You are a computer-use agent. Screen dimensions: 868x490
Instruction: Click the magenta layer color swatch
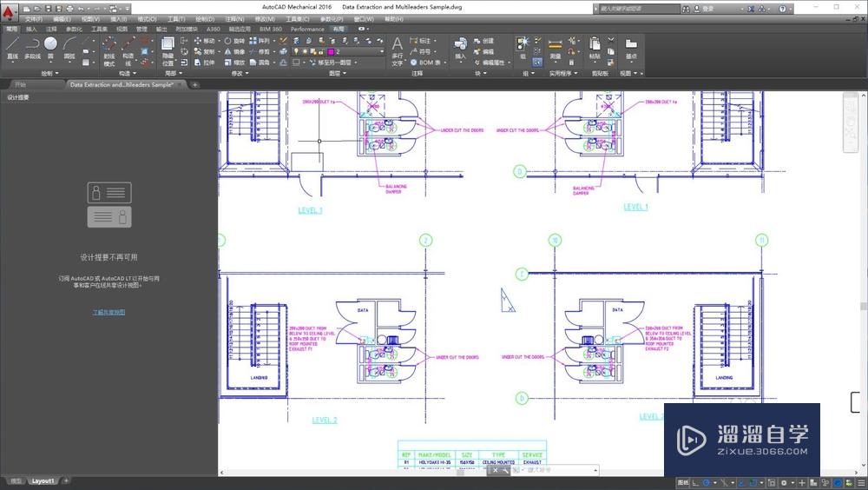330,51
